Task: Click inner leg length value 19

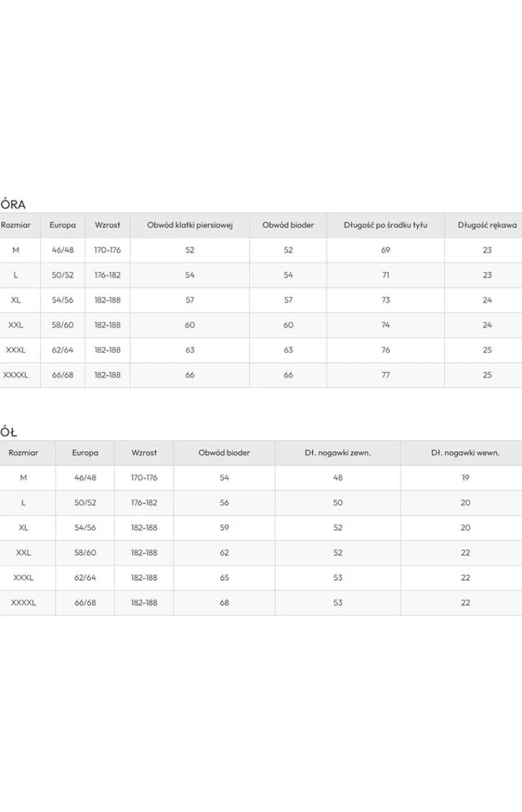Action: [465, 478]
